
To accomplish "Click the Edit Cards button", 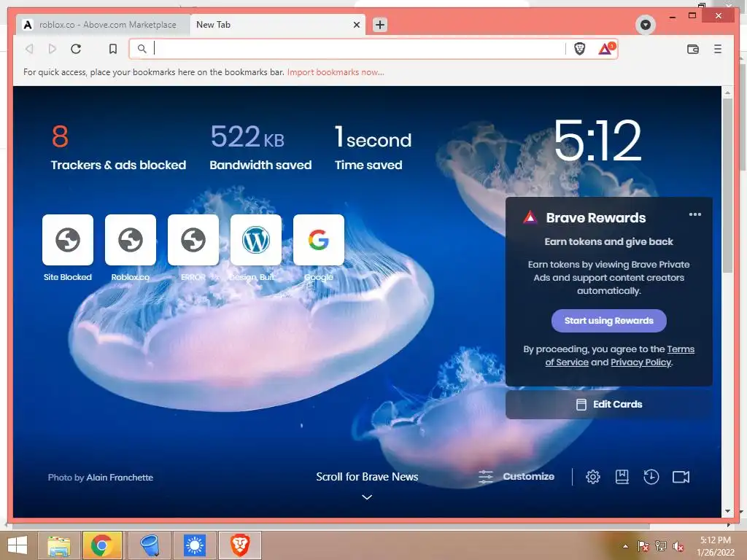I will [x=609, y=404].
